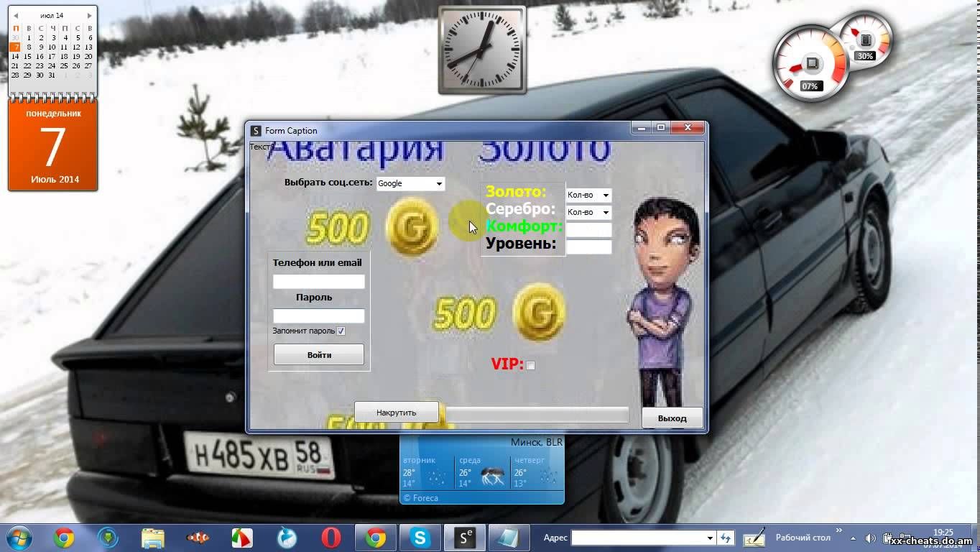Open Skype from the taskbar

tap(420, 538)
